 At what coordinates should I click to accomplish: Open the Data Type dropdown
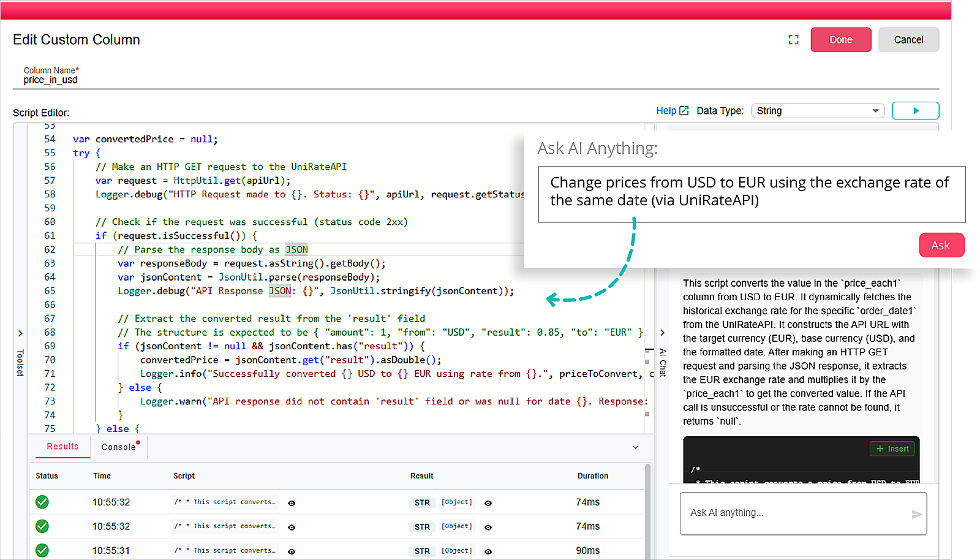click(817, 111)
